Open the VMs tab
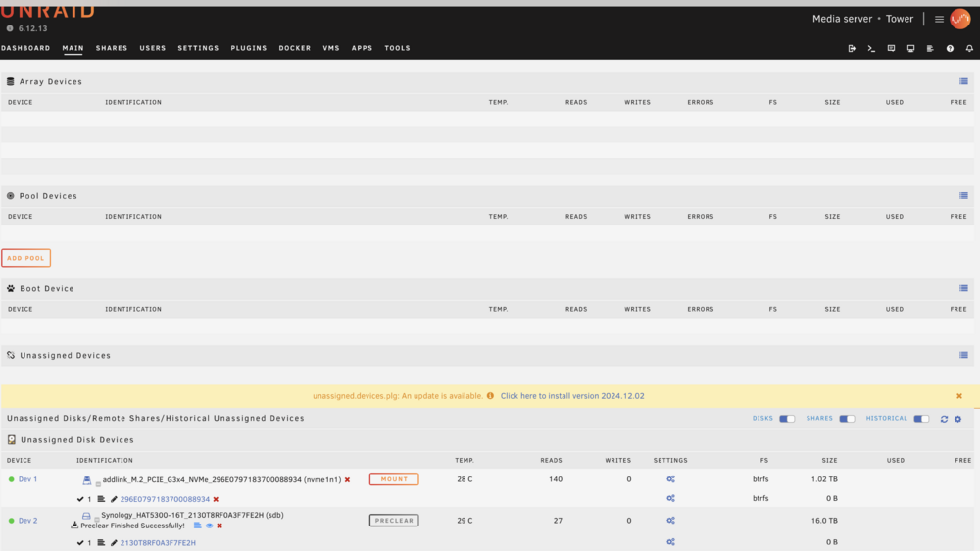This screenshot has height=551, width=980. click(x=331, y=48)
